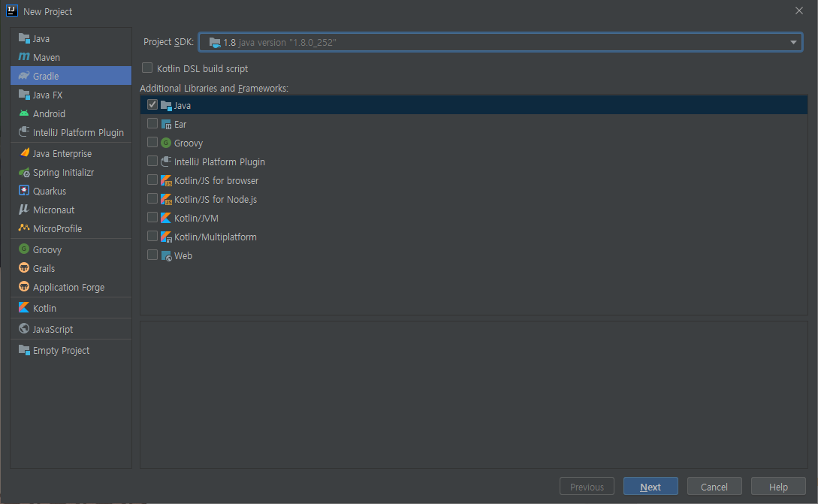
Task: Select Spring Initializr project type
Action: [71, 172]
